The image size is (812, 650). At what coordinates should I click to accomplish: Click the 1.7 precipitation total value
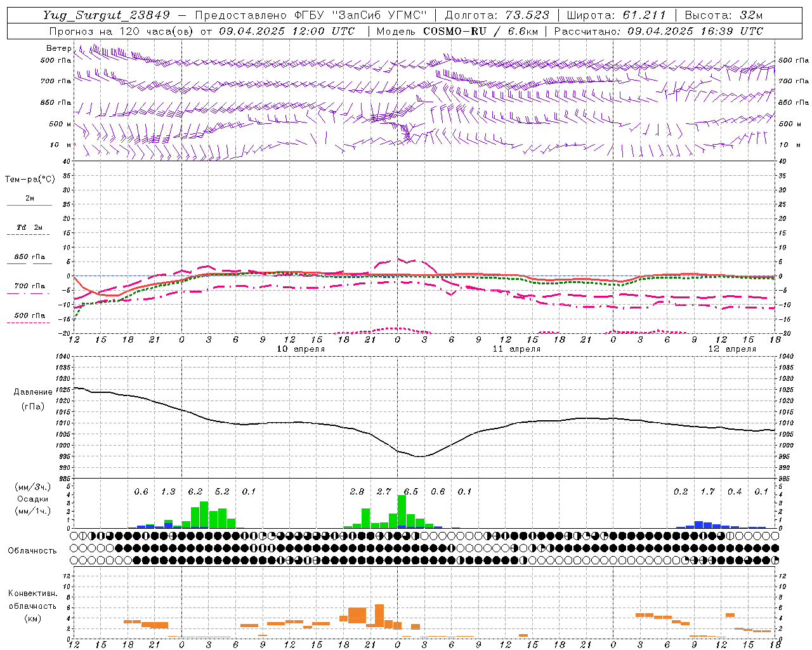pyautogui.click(x=707, y=491)
